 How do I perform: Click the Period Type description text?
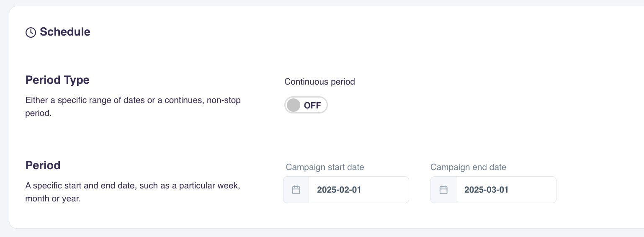pos(133,107)
